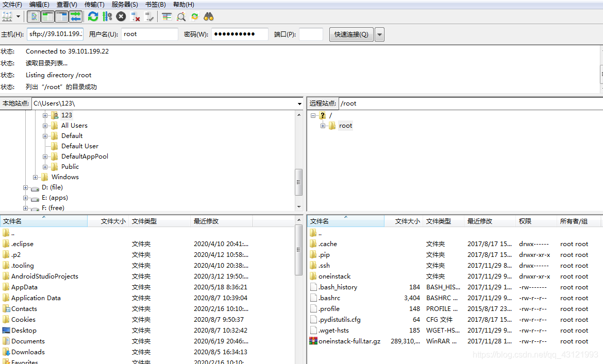Expand the DefaultAppPool folder node
603x364 pixels.
coord(45,157)
